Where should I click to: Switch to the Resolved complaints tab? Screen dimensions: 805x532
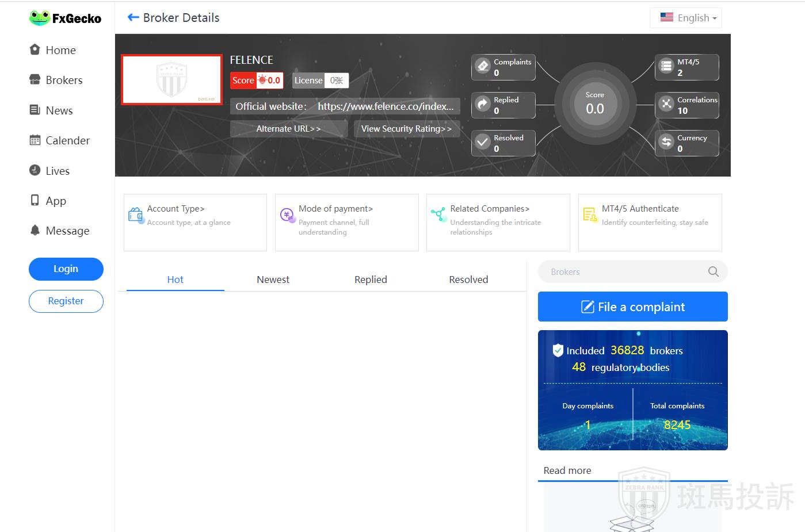(468, 280)
